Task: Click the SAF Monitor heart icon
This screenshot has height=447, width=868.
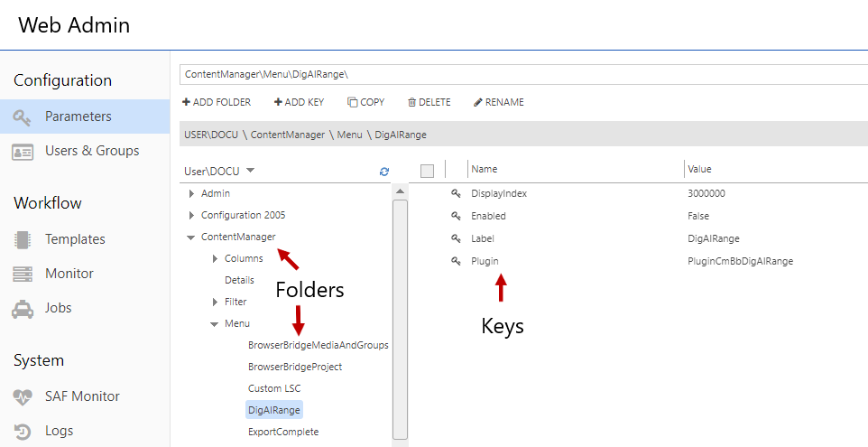Action: (x=23, y=396)
